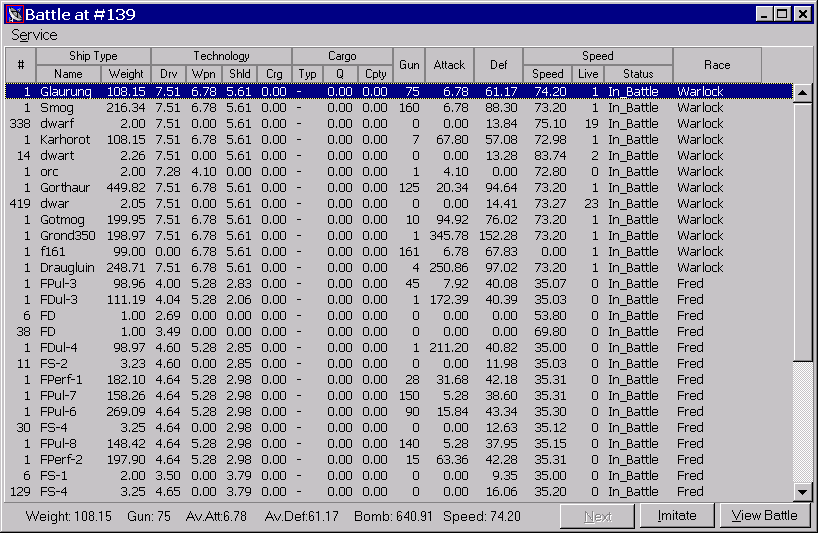
Task: Select the FPul-7 ship row
Action: [399, 395]
